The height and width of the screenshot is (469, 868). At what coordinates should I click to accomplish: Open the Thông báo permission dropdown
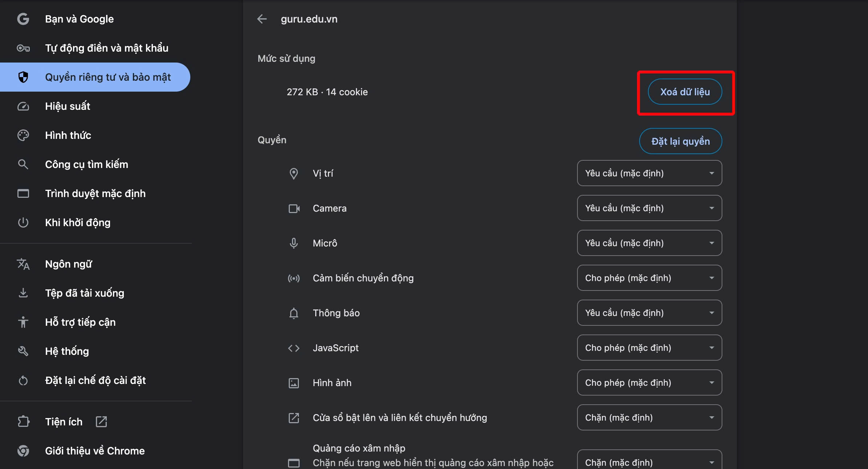point(649,313)
